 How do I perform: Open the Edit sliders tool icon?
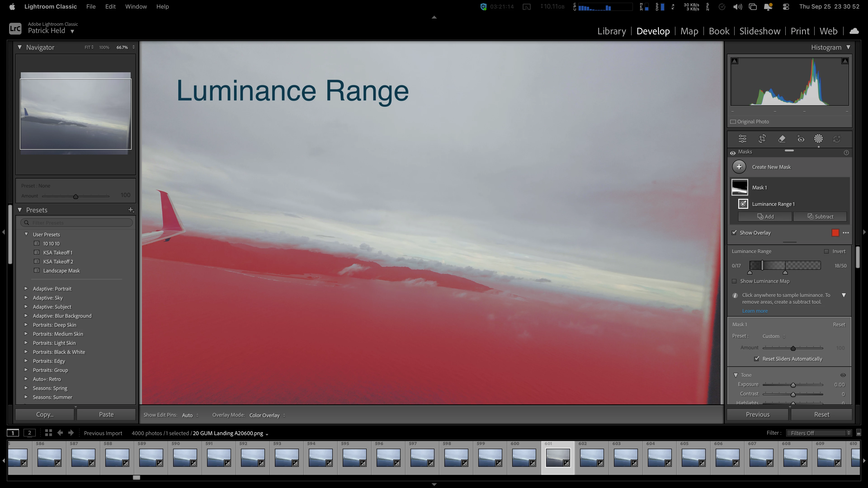pyautogui.click(x=742, y=139)
